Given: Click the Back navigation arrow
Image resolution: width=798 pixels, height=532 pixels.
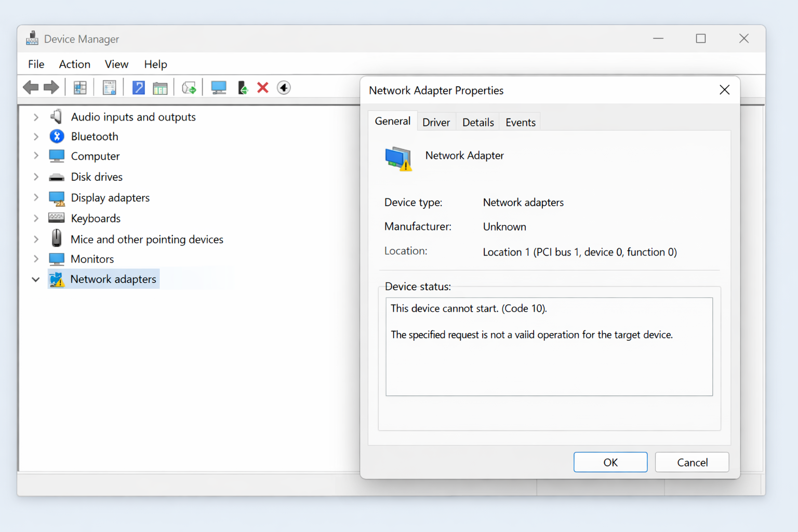Looking at the screenshot, I should (x=30, y=87).
